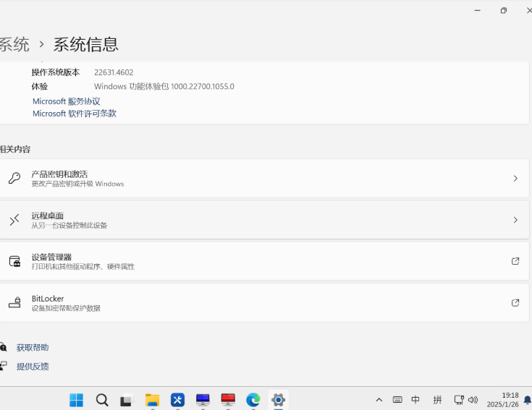Click the touch keyboard tray icon

coord(397,400)
